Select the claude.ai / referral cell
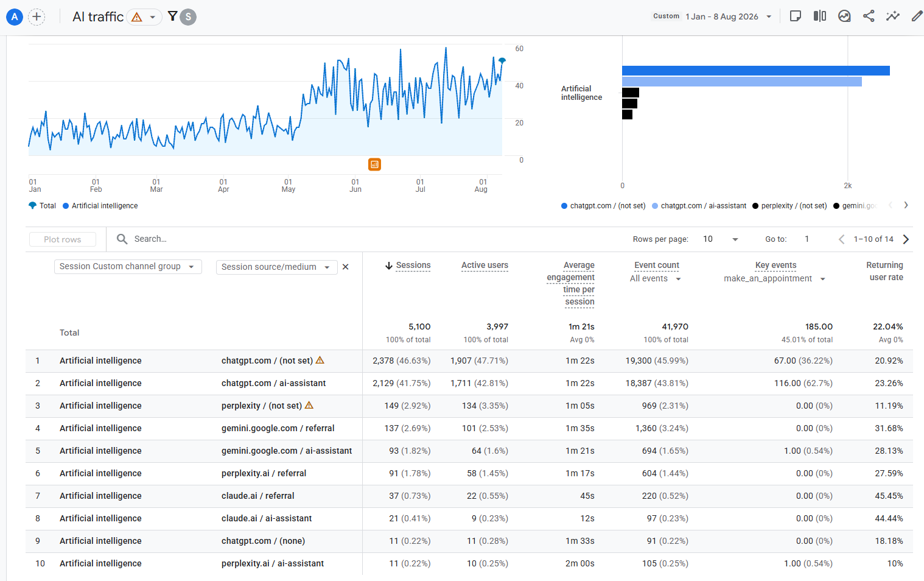The image size is (924, 581). (x=258, y=496)
